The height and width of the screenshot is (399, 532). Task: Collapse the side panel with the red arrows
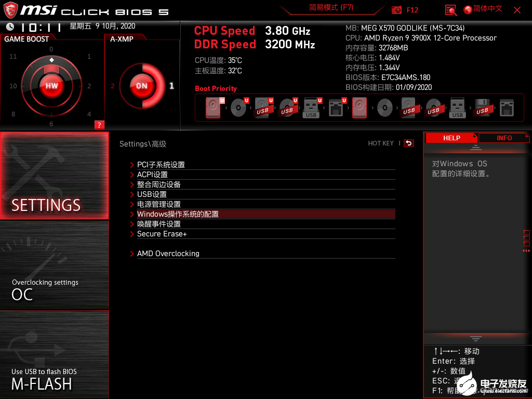(526, 251)
